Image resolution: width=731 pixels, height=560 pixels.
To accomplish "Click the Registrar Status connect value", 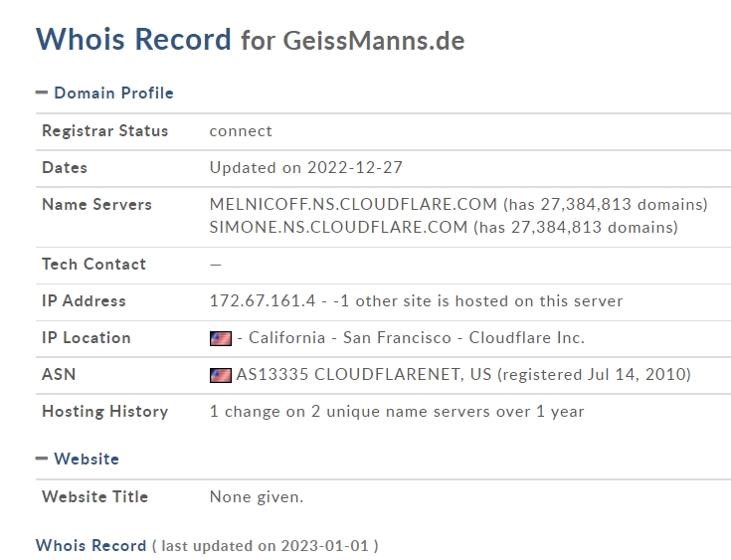I will pos(241,131).
